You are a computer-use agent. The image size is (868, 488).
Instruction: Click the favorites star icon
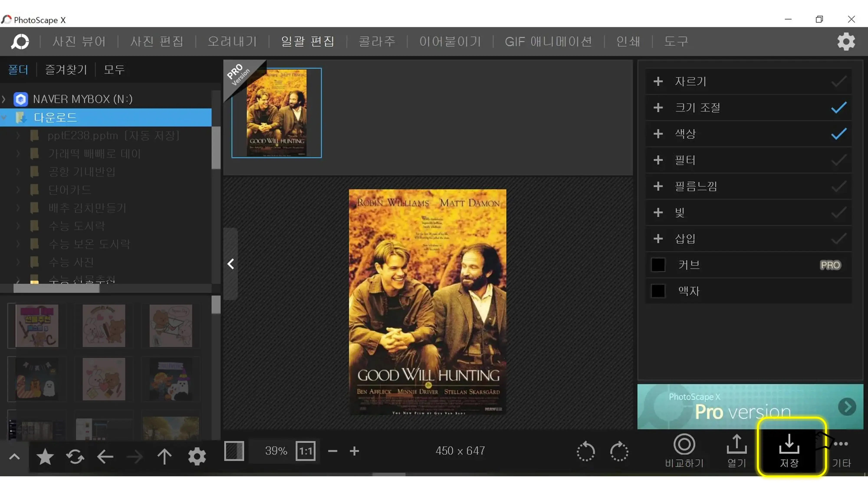click(45, 457)
